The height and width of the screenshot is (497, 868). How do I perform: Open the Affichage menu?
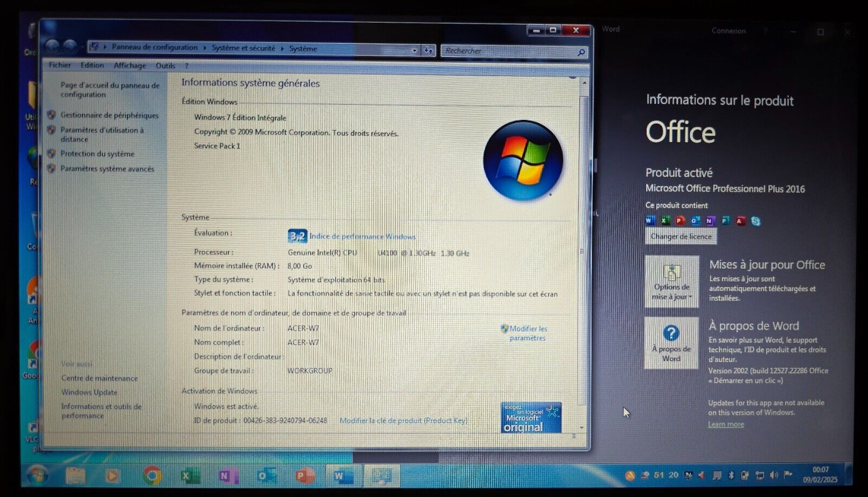130,66
